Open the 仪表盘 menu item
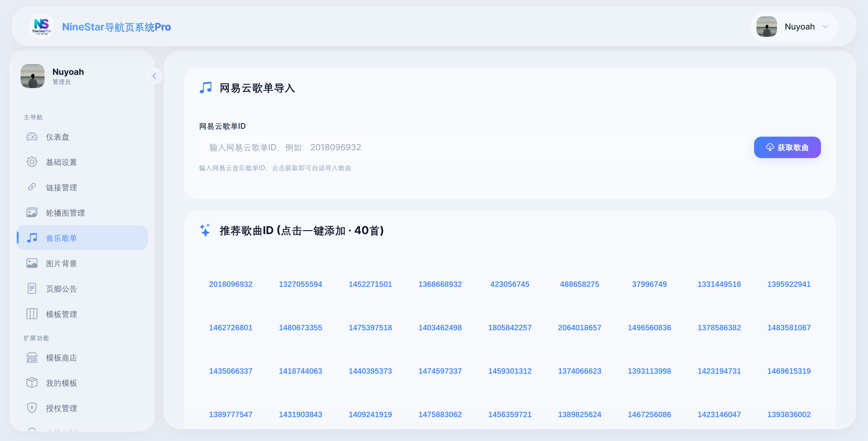Viewport: 868px width, 441px height. [x=82, y=137]
